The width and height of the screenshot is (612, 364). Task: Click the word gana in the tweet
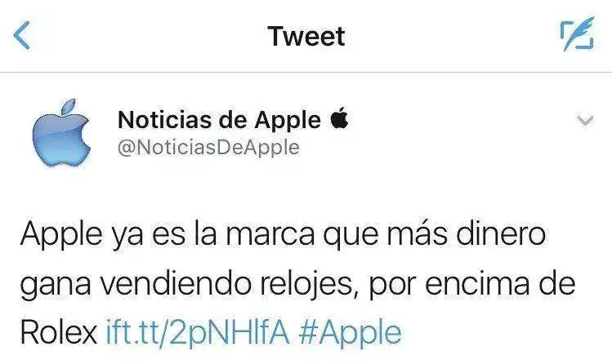coord(55,286)
